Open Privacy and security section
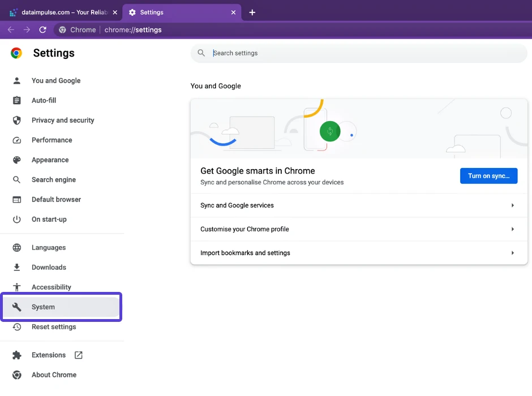The image size is (532, 396). point(63,120)
